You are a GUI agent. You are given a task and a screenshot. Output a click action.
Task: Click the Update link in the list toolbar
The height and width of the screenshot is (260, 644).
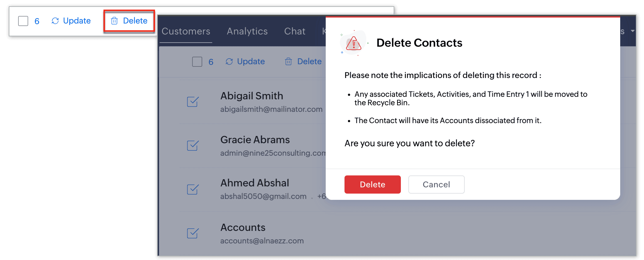[251, 61]
